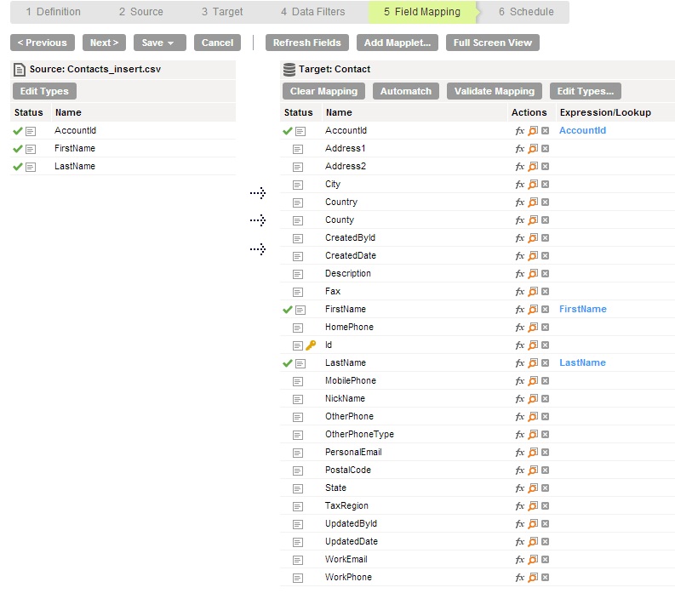Click clear mapping icon for AccountId row
The image size is (675, 616).
point(545,131)
